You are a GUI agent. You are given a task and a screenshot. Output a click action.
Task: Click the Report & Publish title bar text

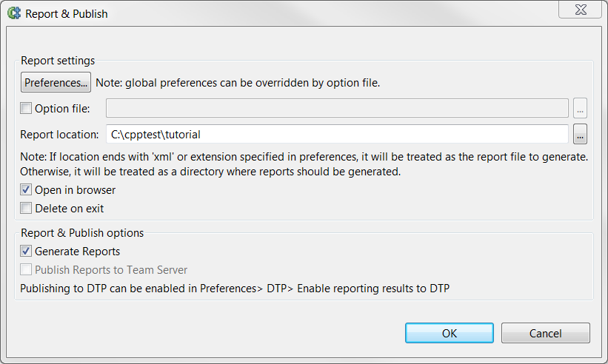67,14
